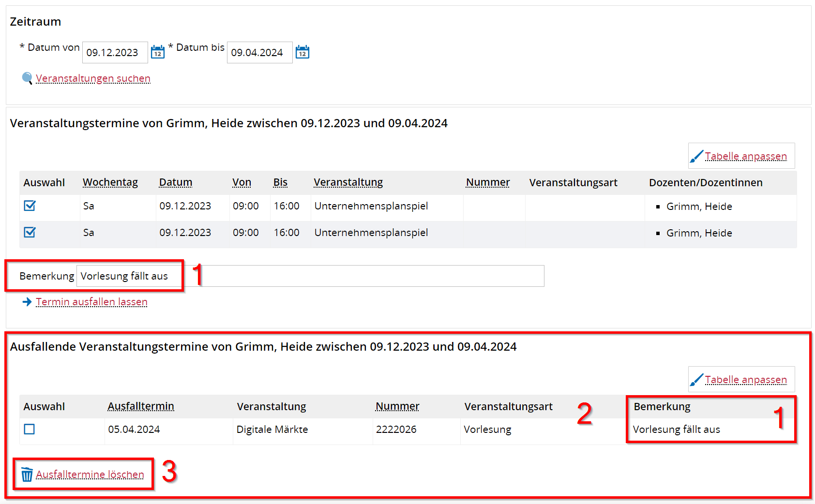This screenshot has height=504, width=815.
Task: Open upper Tabelle anpassen link
Action: coord(746,156)
